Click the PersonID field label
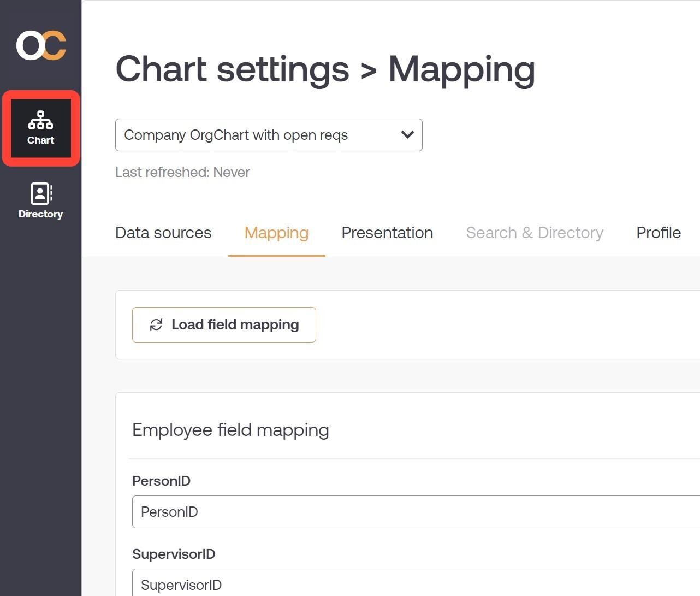Viewport: 700px width, 596px height. tap(161, 481)
